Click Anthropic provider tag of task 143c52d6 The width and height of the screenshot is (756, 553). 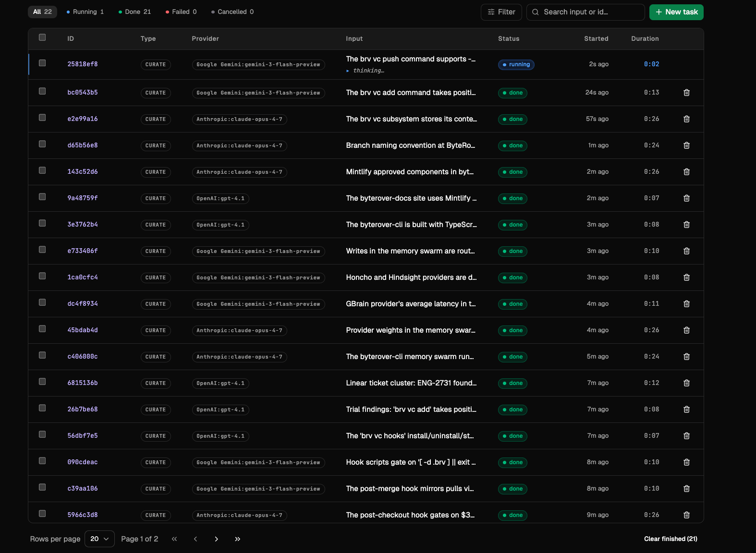(x=239, y=172)
